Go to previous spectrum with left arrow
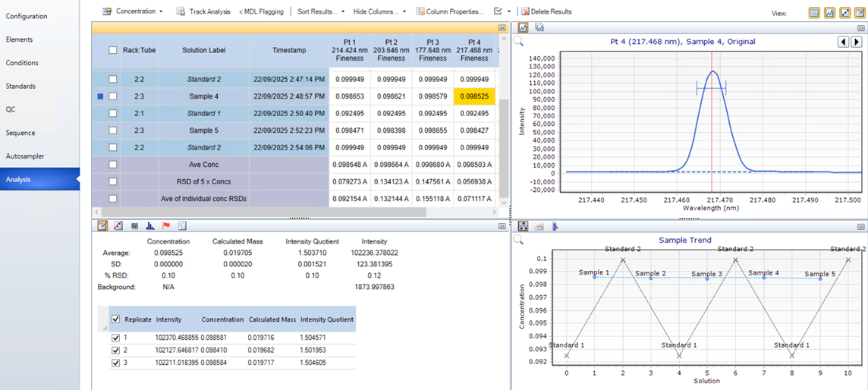The width and height of the screenshot is (868, 390). 843,42
